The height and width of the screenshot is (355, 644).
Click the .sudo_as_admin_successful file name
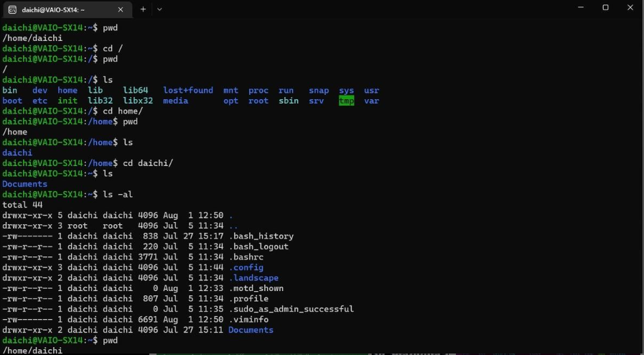click(x=291, y=309)
